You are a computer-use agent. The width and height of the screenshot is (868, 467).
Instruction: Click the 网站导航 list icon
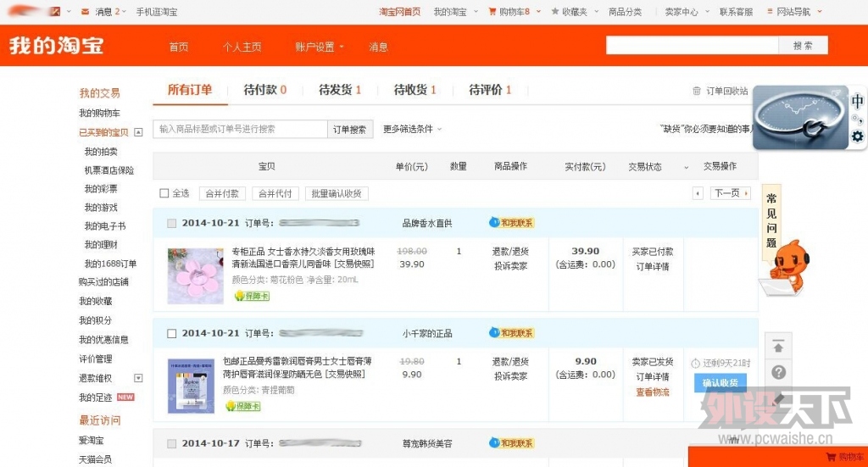tap(770, 12)
